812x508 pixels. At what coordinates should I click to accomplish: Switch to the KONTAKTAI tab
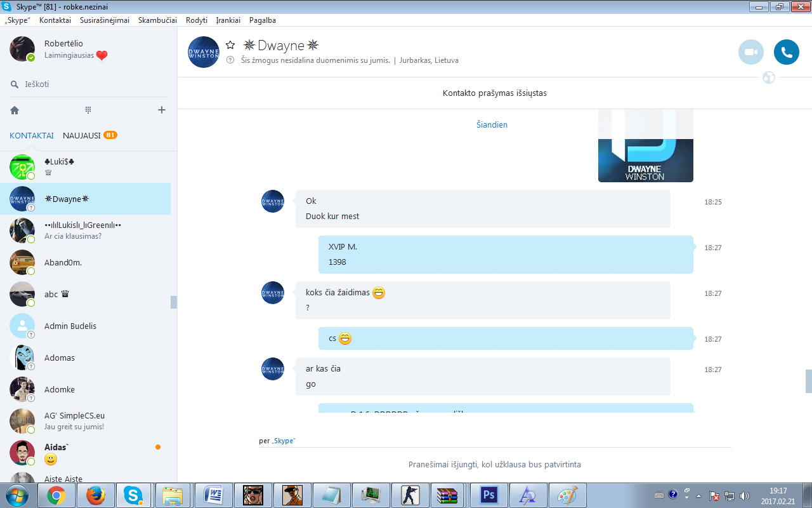32,135
